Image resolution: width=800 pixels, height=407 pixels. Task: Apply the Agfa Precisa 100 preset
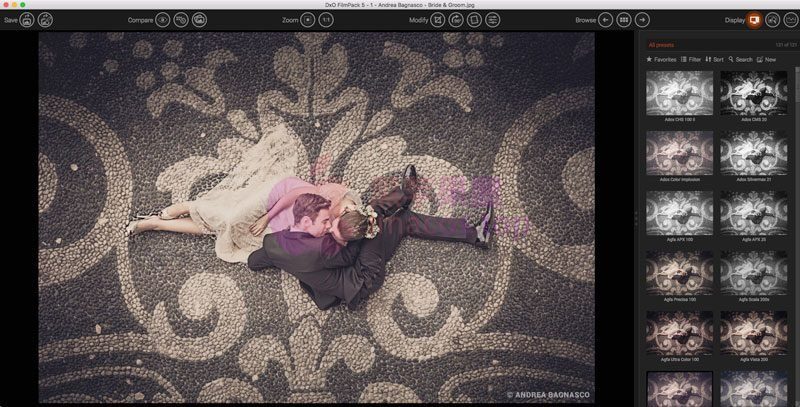coord(680,273)
